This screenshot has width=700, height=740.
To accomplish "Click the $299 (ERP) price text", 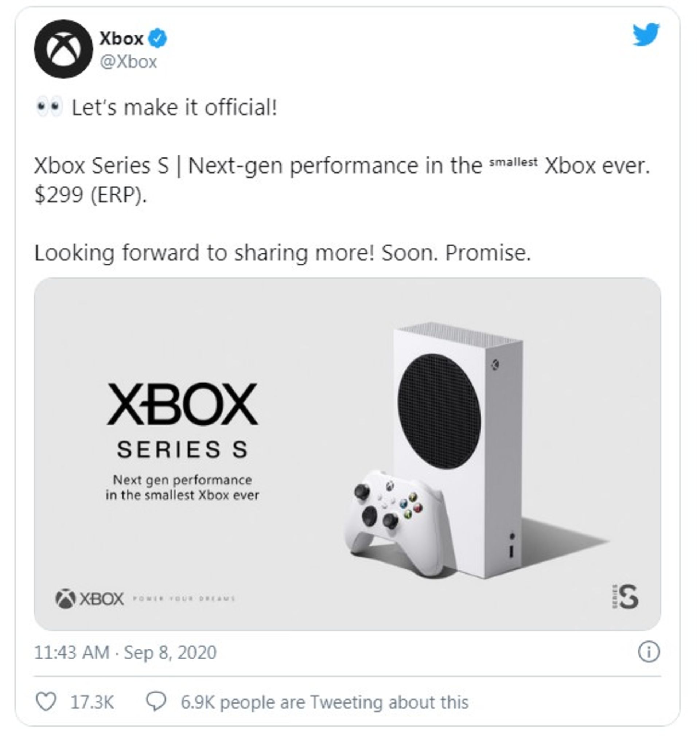I will [x=91, y=195].
